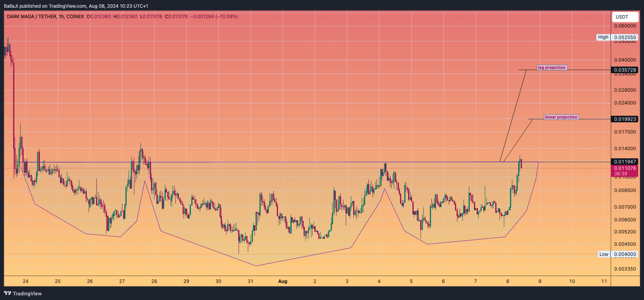Click the TradingView logo icon
Image resolution: width=644 pixels, height=300 pixels.
click(x=7, y=293)
